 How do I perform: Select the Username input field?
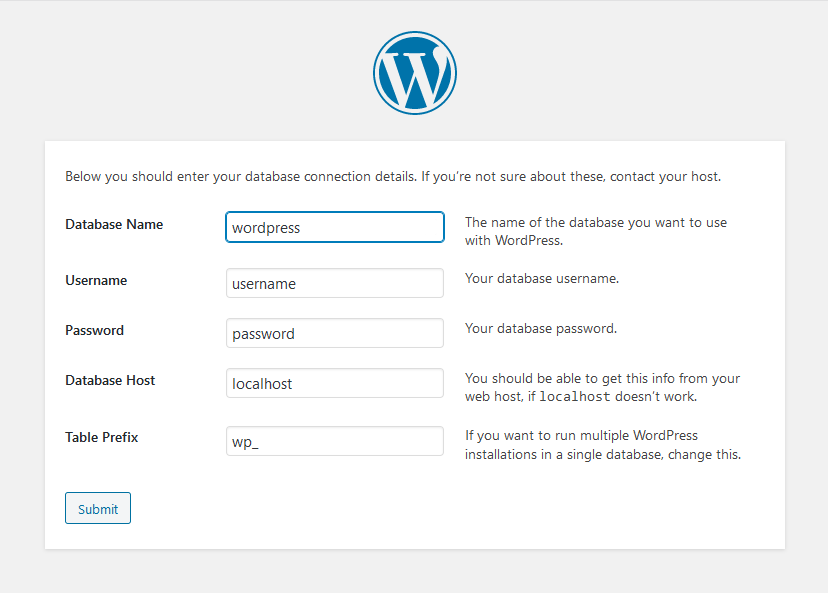click(335, 283)
